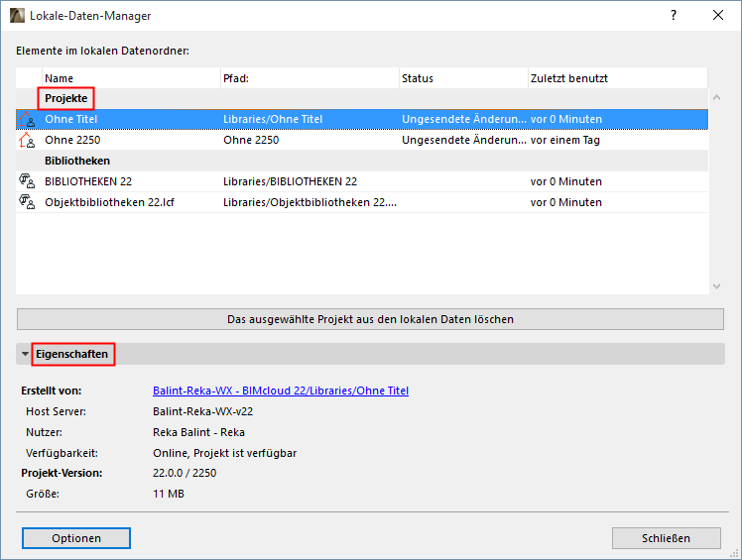This screenshot has height=560, width=742.
Task: Click the Objektbibliotheken 22.lcf library icon
Action: (27, 202)
